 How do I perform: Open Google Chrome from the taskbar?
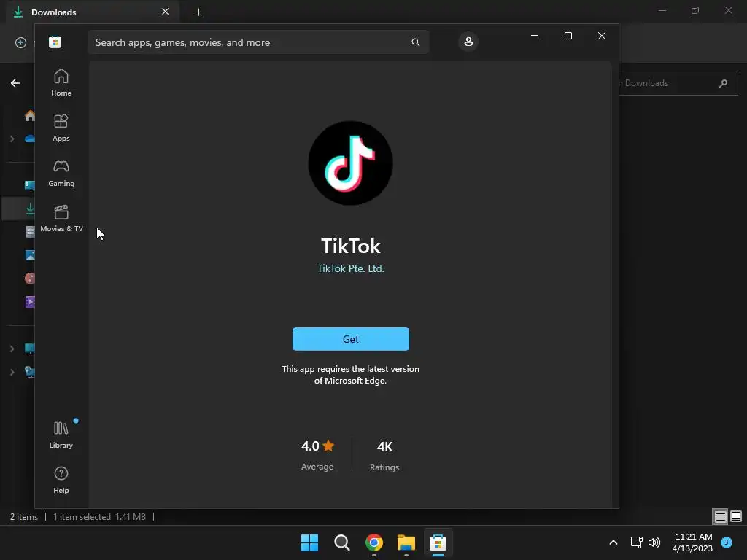374,542
